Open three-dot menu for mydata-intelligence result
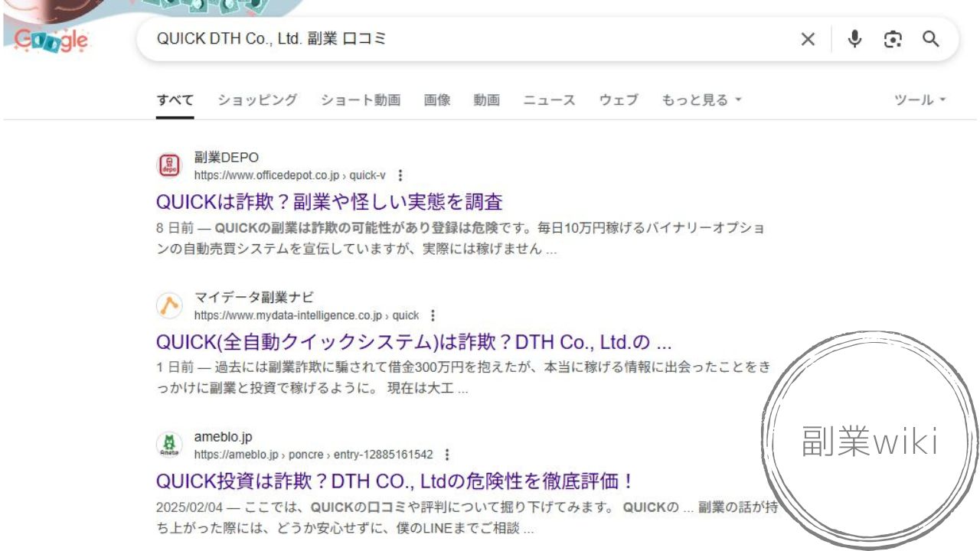This screenshot has height=551, width=980. tap(433, 315)
